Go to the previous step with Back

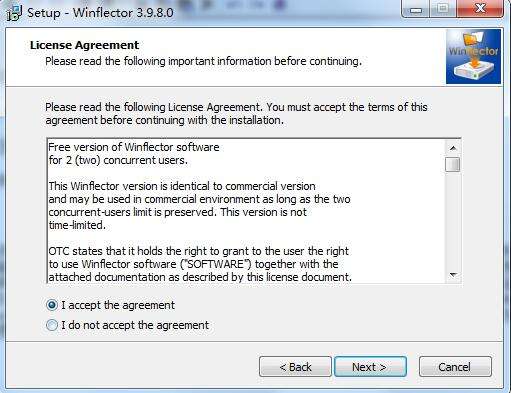[295, 367]
